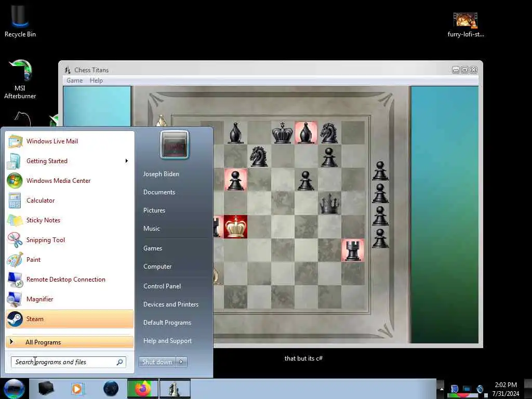
Task: Click the search magnifier icon
Action: 120,362
